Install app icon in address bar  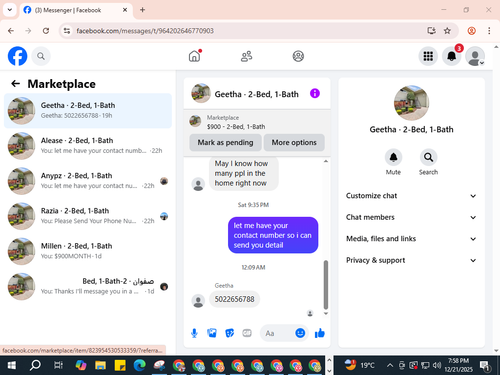click(431, 31)
